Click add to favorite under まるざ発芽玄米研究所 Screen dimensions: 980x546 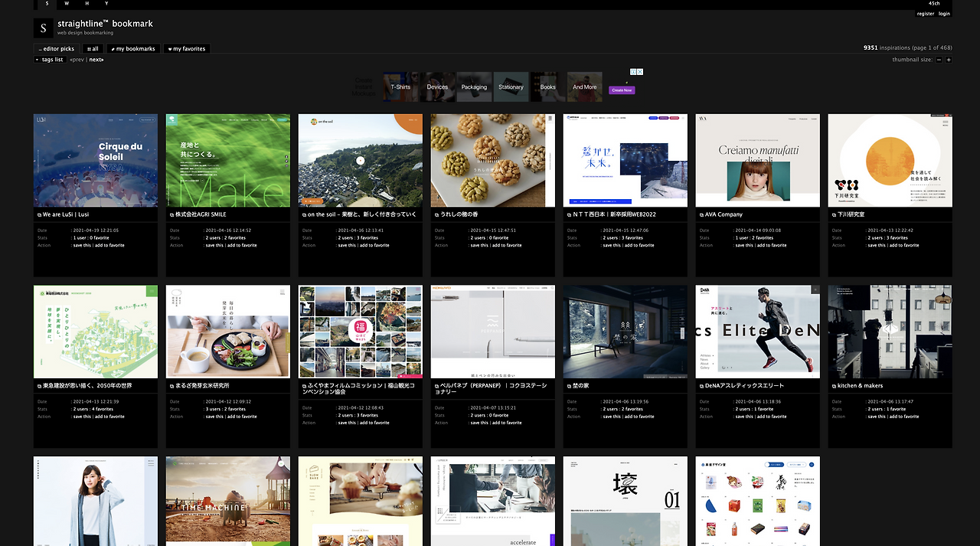coord(242,417)
